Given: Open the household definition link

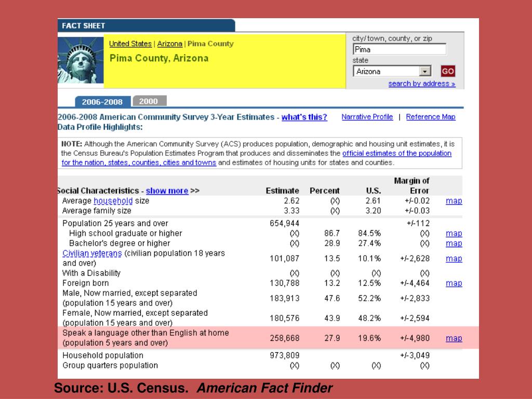Looking at the screenshot, I should click(x=113, y=201).
